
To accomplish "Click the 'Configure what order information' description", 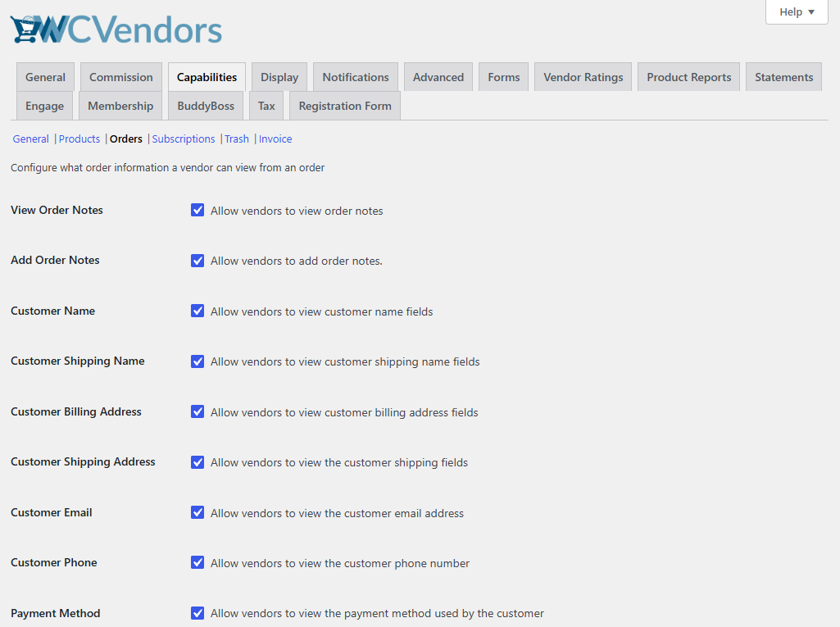I will (168, 168).
